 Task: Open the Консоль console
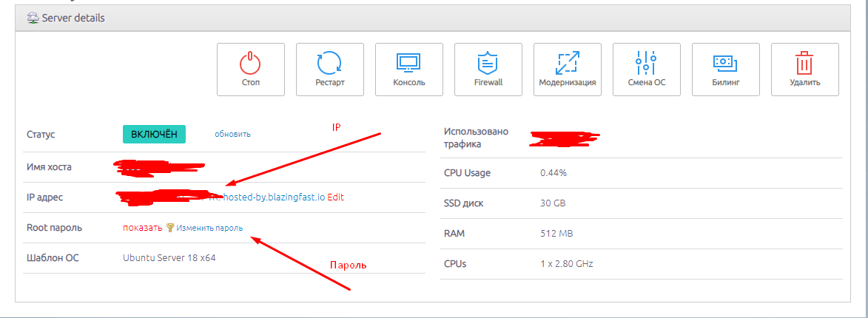click(409, 70)
